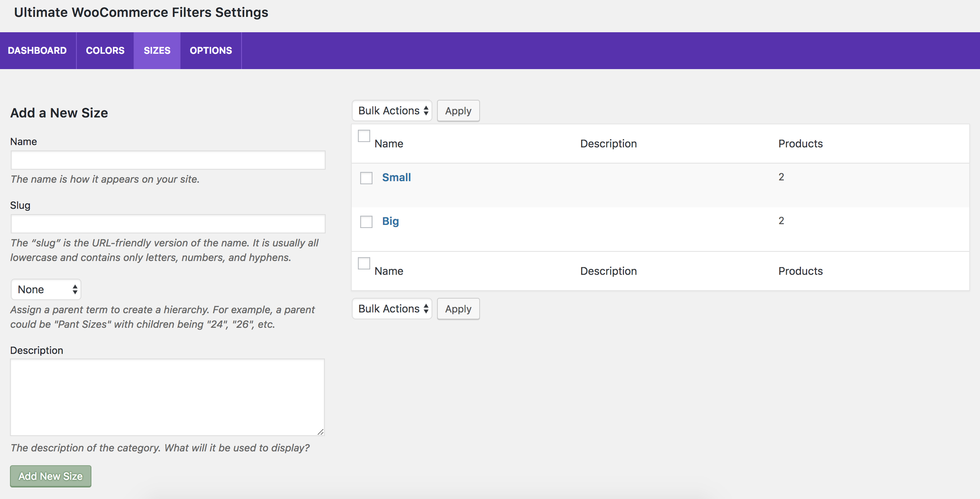The width and height of the screenshot is (980, 499).
Task: Click the product count for Big
Action: pyautogui.click(x=781, y=221)
